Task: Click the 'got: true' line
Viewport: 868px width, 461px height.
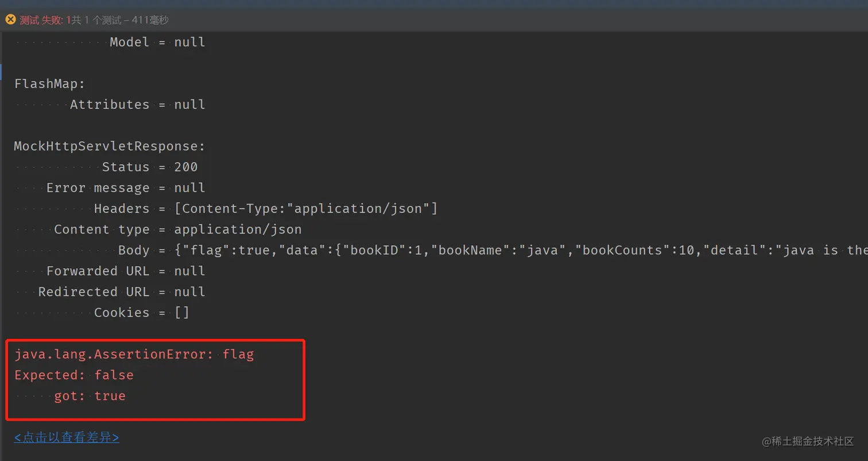Action: click(90, 396)
